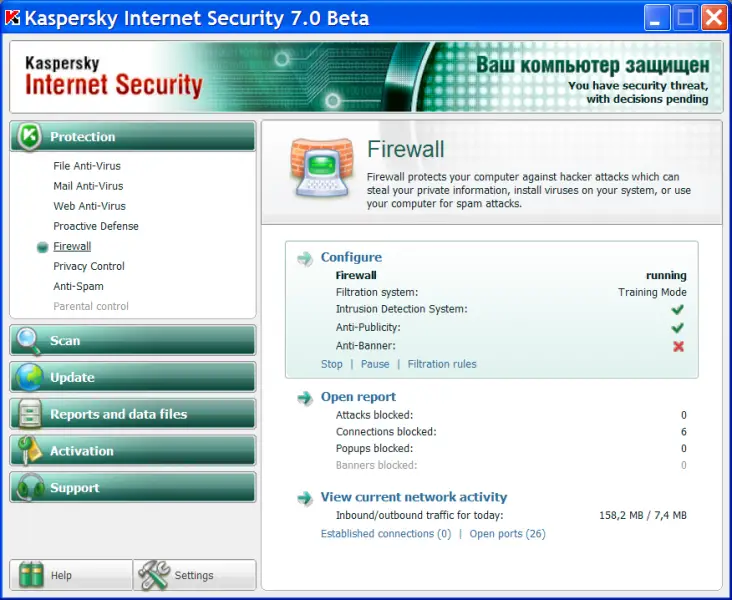Expand the Activation section

coord(133,451)
